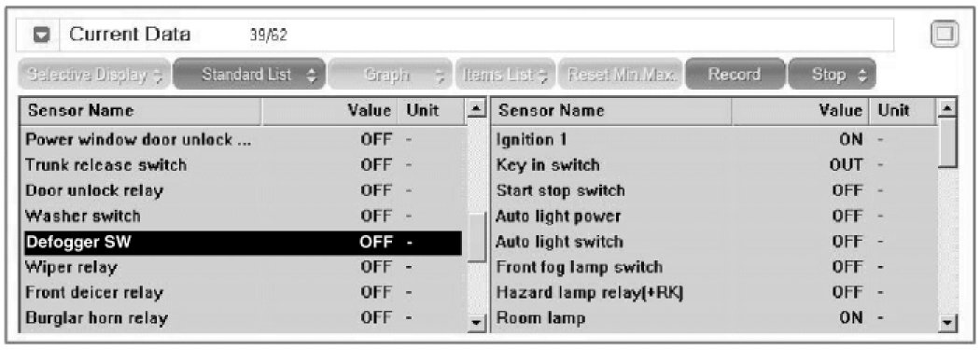The width and height of the screenshot is (980, 350).
Task: Click the left list scrollbar thumb
Action: (x=476, y=239)
